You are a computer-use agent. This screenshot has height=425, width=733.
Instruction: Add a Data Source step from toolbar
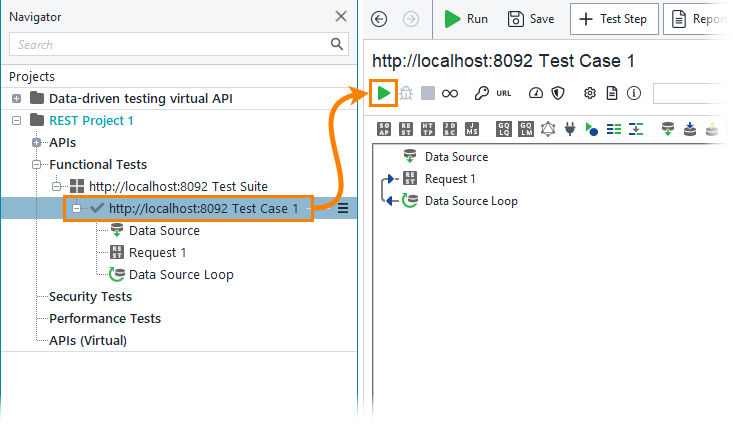click(668, 129)
